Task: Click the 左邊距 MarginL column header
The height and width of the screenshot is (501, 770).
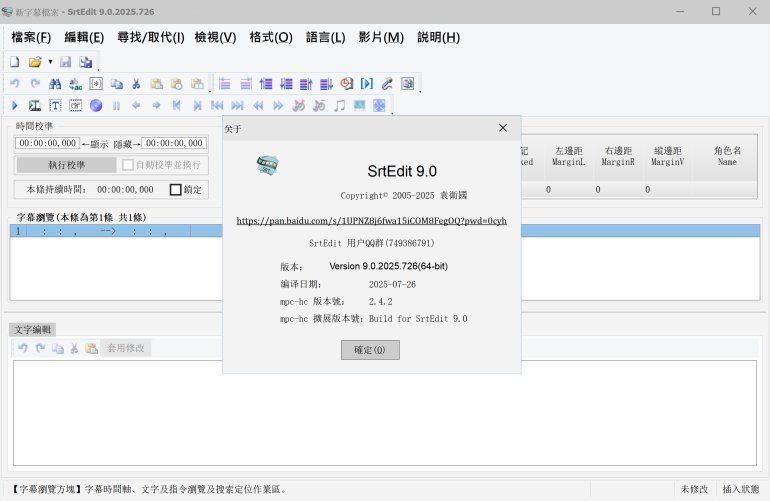Action: [568, 156]
